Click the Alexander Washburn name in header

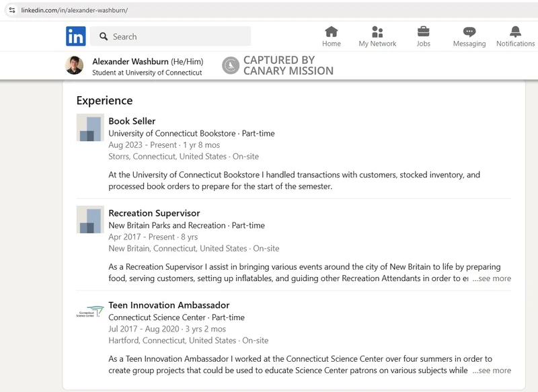click(x=130, y=62)
